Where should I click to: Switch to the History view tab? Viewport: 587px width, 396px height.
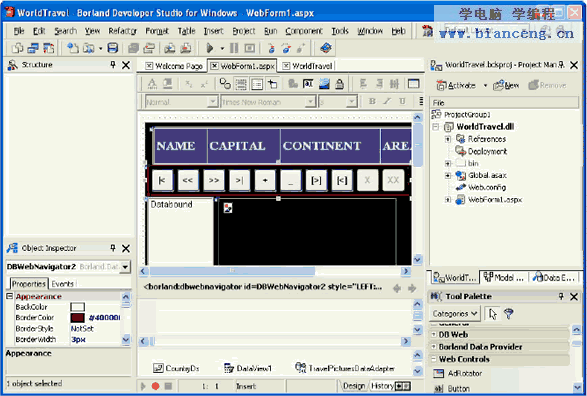[x=382, y=386]
